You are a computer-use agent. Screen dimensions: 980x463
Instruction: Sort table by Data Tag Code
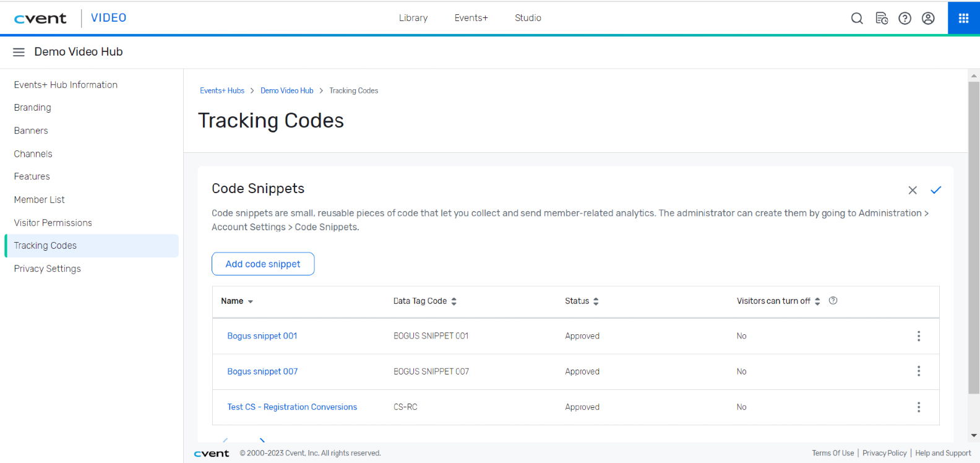point(424,301)
